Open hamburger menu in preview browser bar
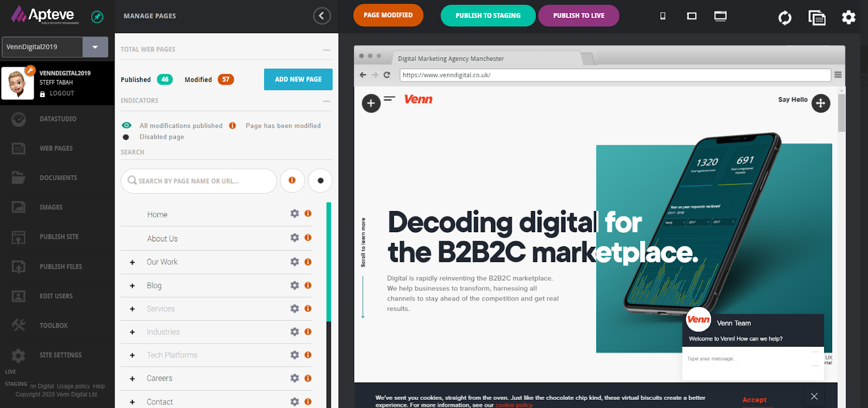868x408 pixels. [838, 75]
